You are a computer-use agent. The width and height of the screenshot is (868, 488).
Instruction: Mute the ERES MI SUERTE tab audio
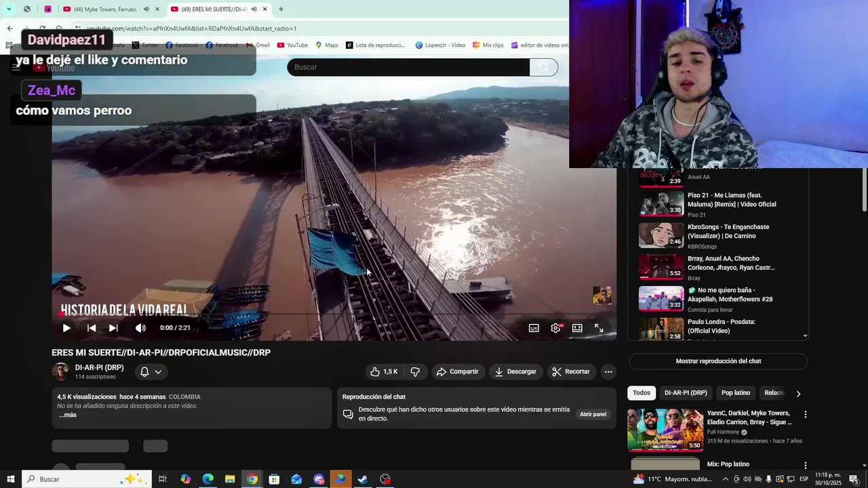254,9
